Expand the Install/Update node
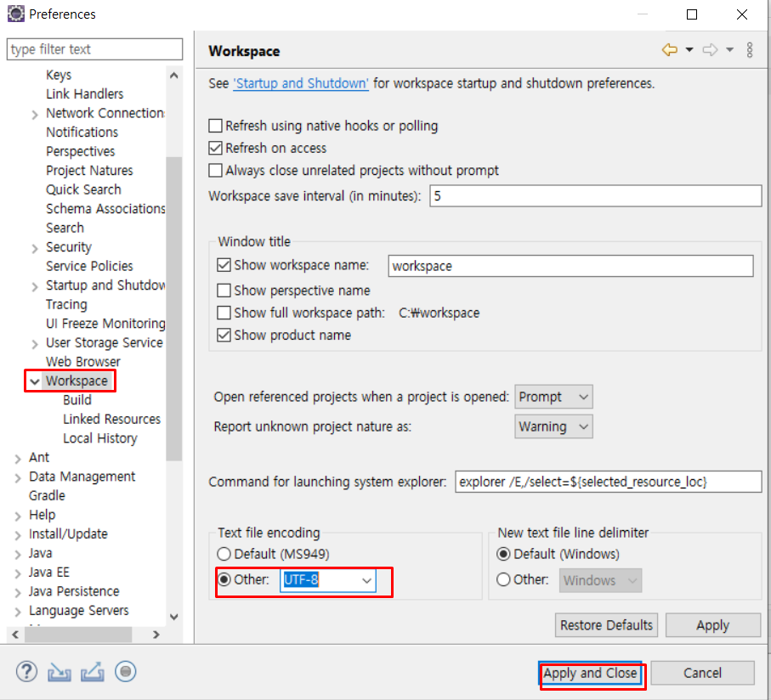 [18, 535]
